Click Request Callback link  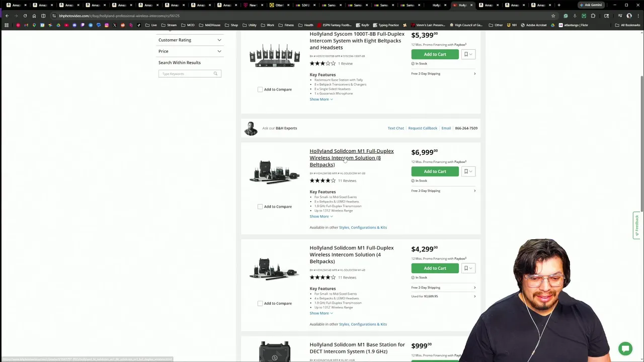(423, 128)
